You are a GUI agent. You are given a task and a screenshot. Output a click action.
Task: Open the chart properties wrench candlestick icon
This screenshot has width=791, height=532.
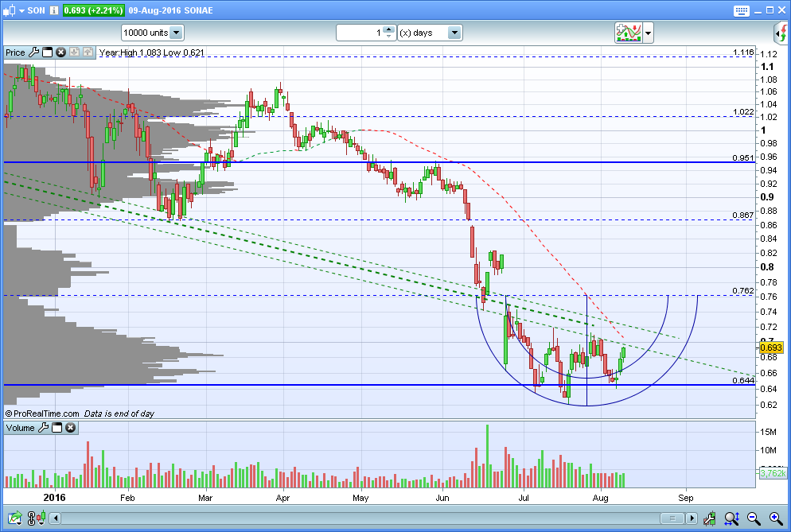click(x=709, y=518)
